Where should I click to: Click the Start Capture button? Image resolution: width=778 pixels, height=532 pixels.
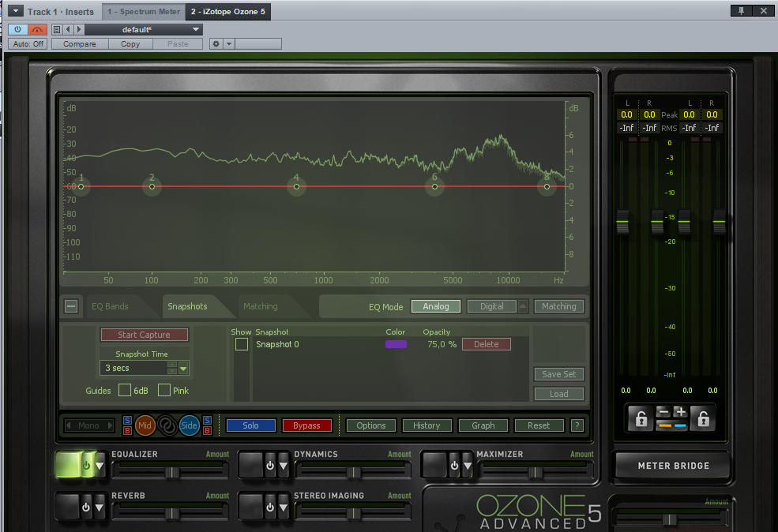pyautogui.click(x=144, y=335)
